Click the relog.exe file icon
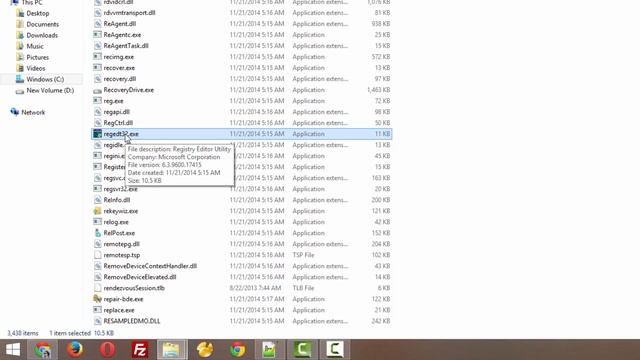 (97, 222)
